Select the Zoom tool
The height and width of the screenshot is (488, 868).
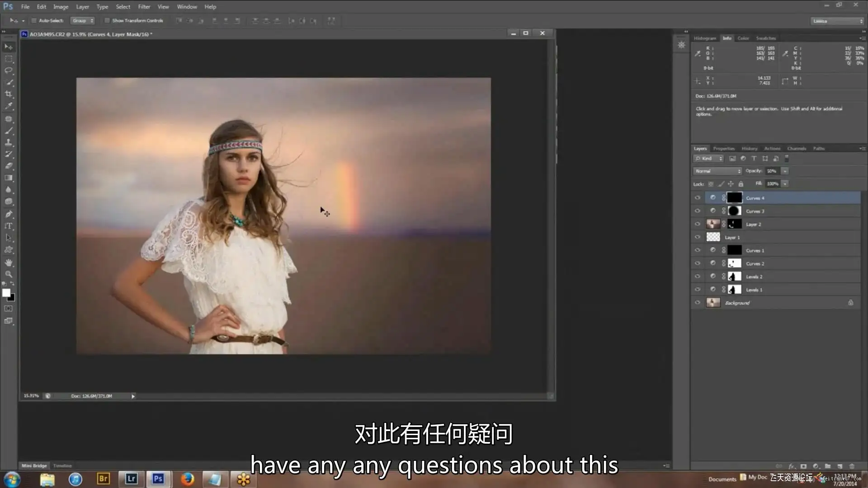click(x=9, y=274)
